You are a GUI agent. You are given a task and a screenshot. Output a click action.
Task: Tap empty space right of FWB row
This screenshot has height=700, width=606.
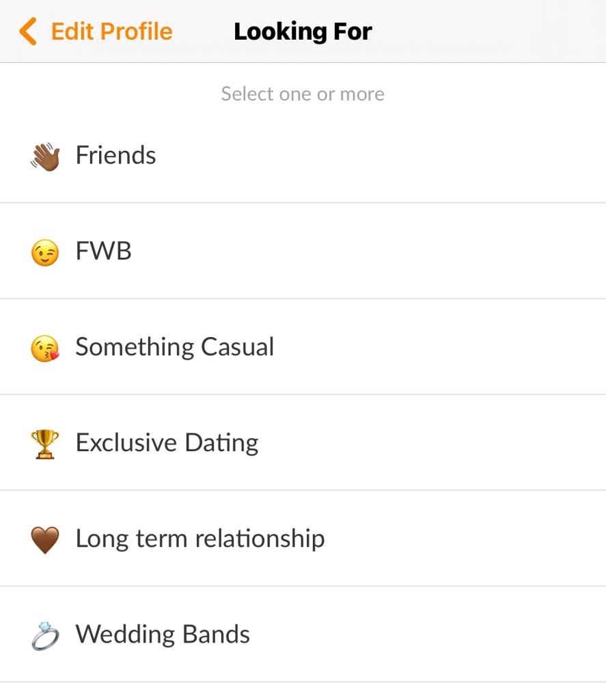pyautogui.click(x=444, y=252)
